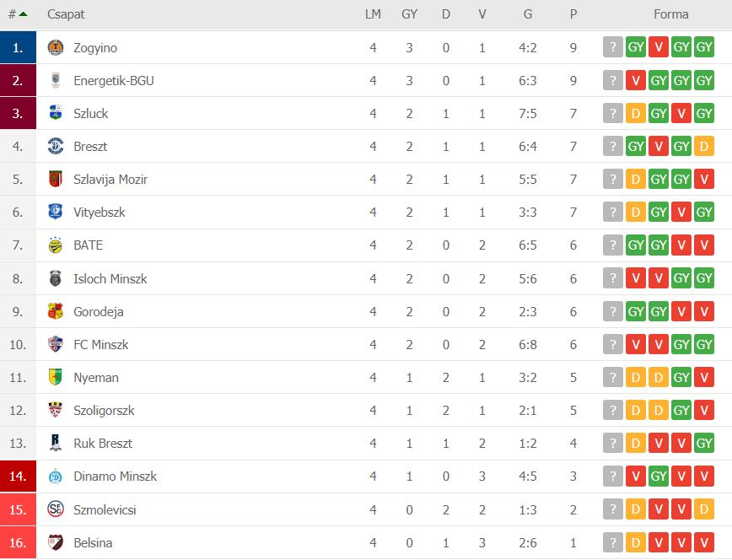
Task: Click the Nyeman shield logo
Action: (56, 377)
